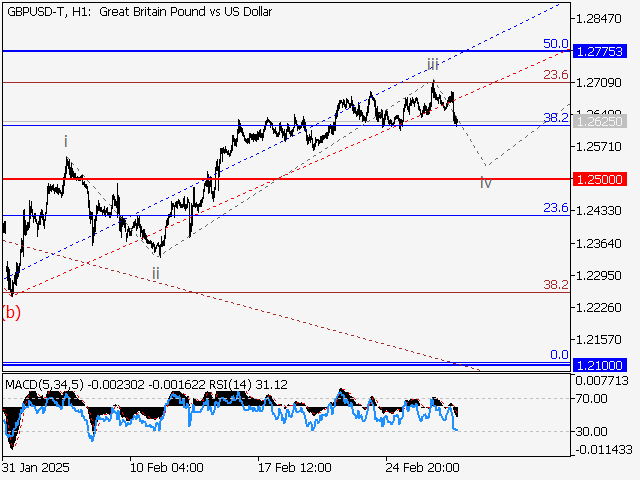Click the green wave ii label
640x480 pixels.
(x=156, y=272)
